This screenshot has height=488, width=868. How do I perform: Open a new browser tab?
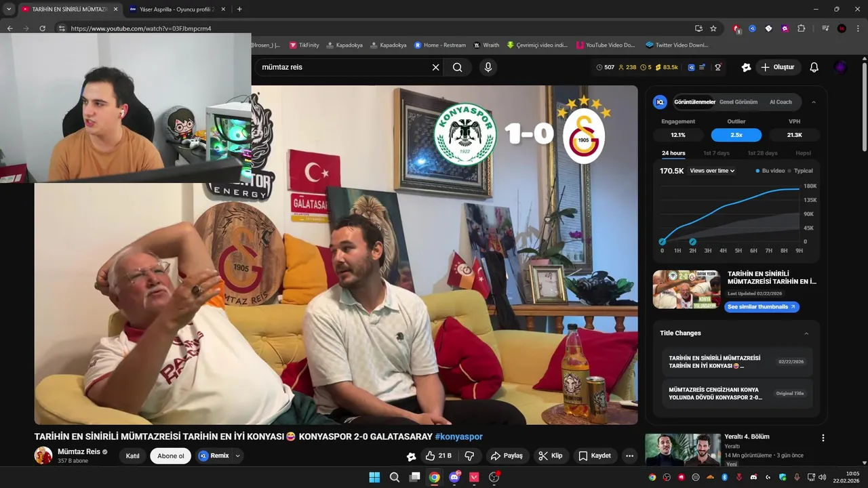tap(239, 9)
